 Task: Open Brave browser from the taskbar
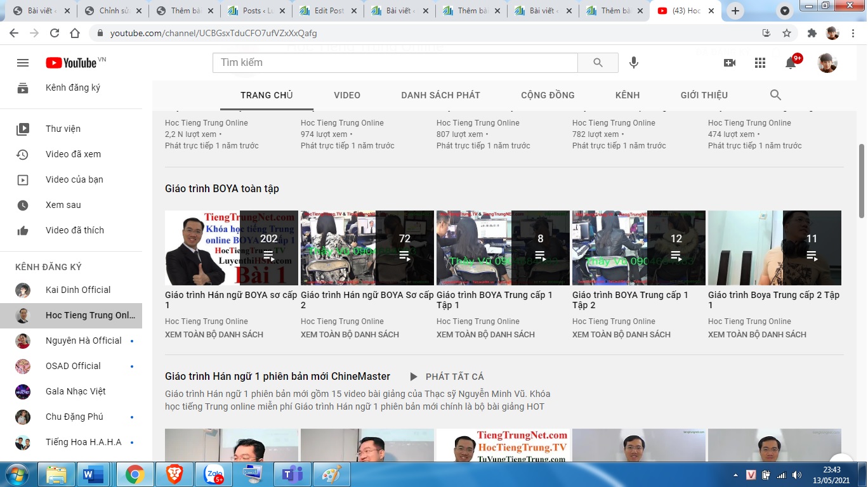coord(174,474)
